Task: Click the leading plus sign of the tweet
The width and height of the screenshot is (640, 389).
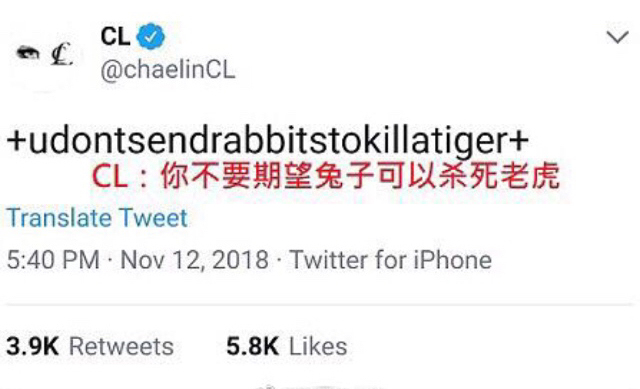Action: (x=17, y=141)
